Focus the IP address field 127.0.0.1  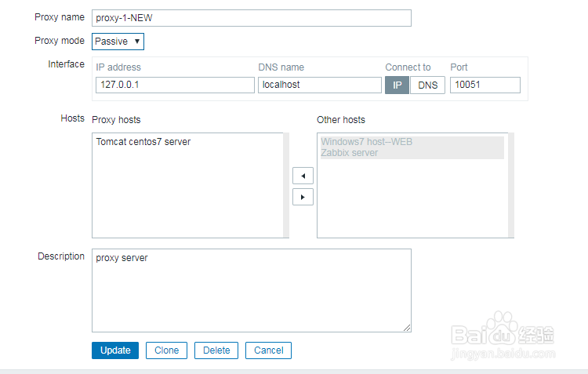click(175, 85)
